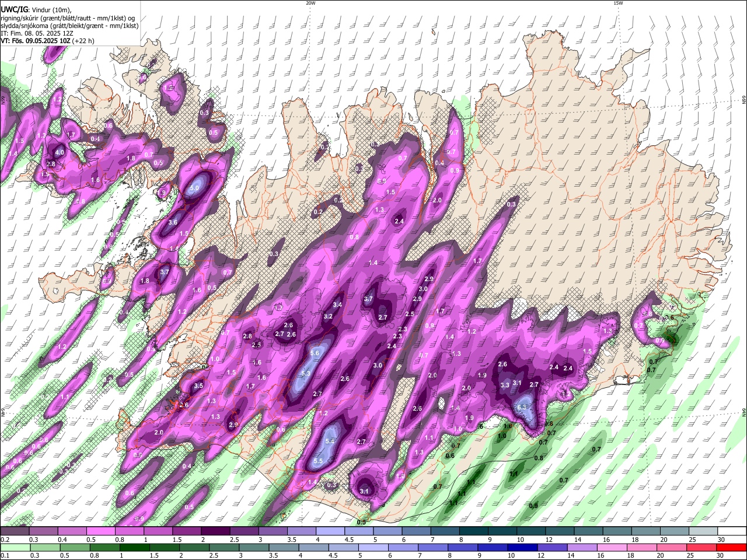Click the '(+22 h)' forecast offset text
The width and height of the screenshot is (747, 560).
point(84,41)
